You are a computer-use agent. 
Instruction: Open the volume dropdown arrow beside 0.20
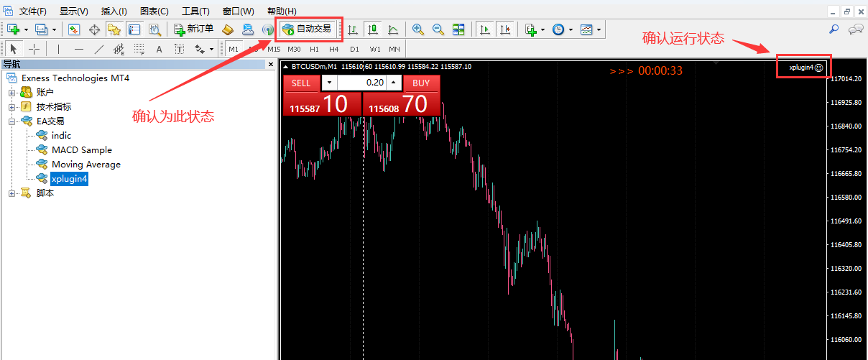tap(329, 83)
